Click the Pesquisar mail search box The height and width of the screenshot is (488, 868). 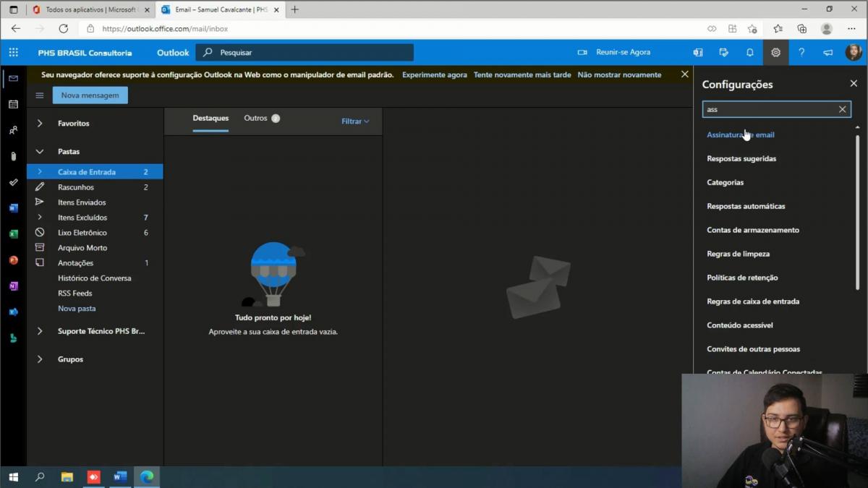(x=305, y=52)
